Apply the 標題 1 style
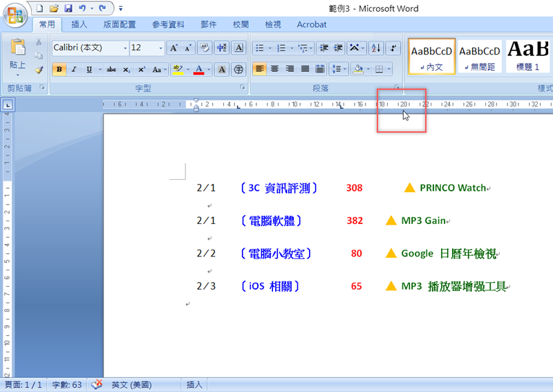 coord(528,57)
